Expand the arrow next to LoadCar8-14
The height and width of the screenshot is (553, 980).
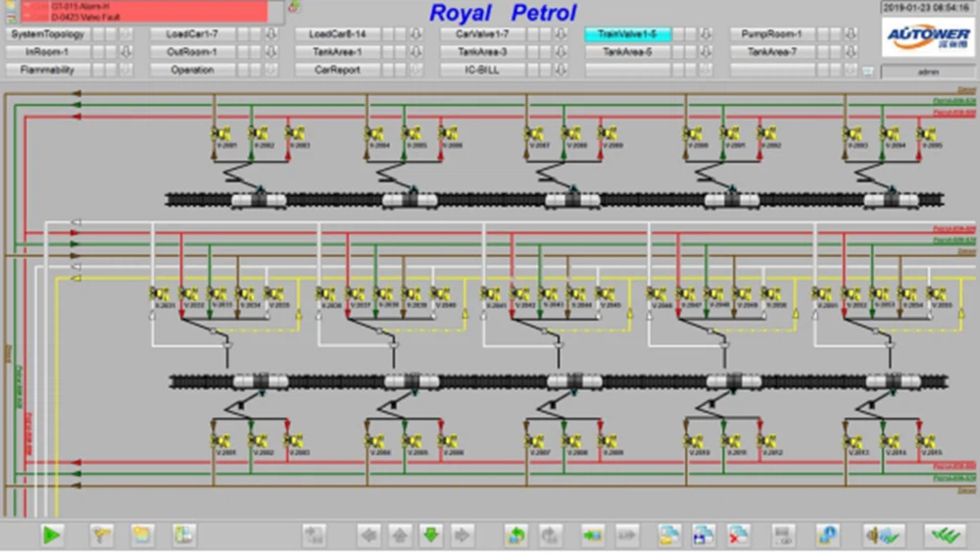pyautogui.click(x=416, y=34)
